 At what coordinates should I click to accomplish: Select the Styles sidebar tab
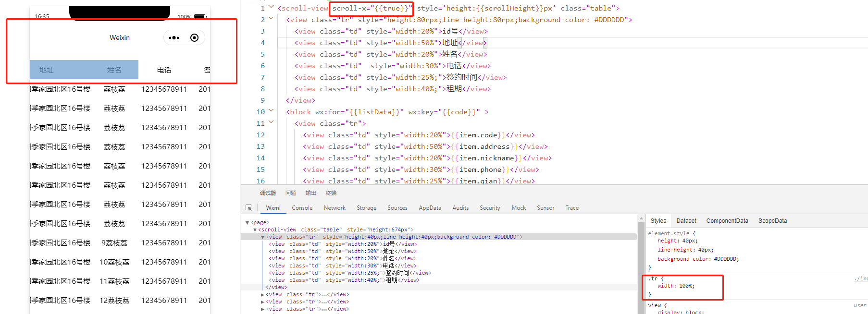click(x=658, y=221)
